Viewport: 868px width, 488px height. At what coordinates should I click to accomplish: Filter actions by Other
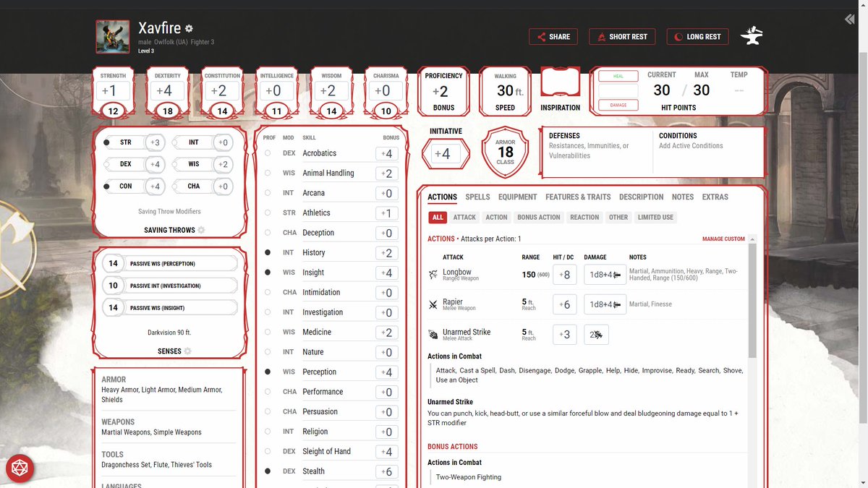[x=618, y=217]
